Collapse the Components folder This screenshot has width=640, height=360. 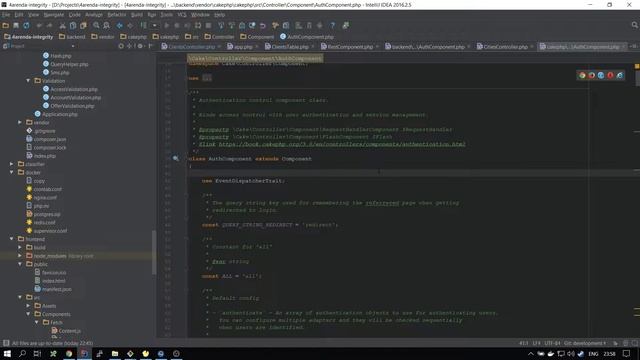(x=28, y=314)
